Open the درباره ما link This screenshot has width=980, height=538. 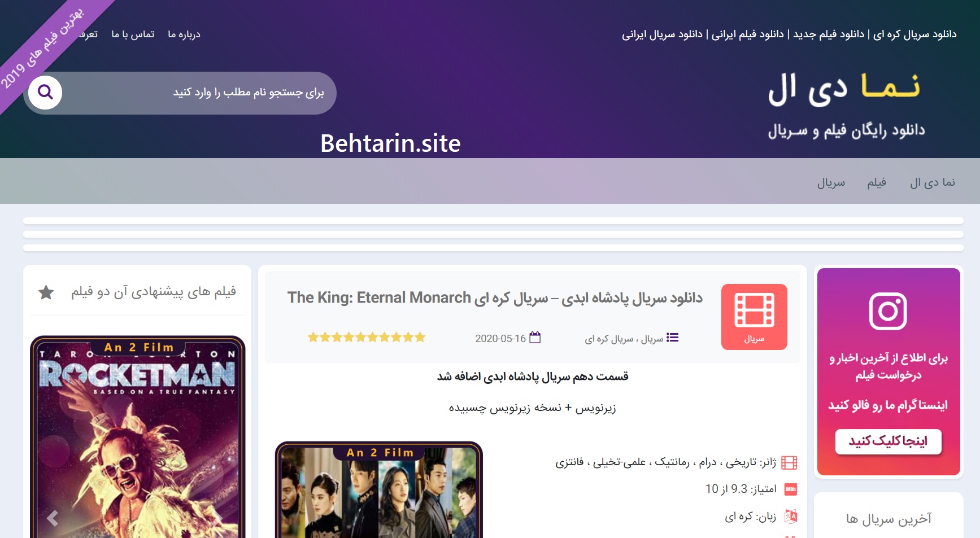184,34
